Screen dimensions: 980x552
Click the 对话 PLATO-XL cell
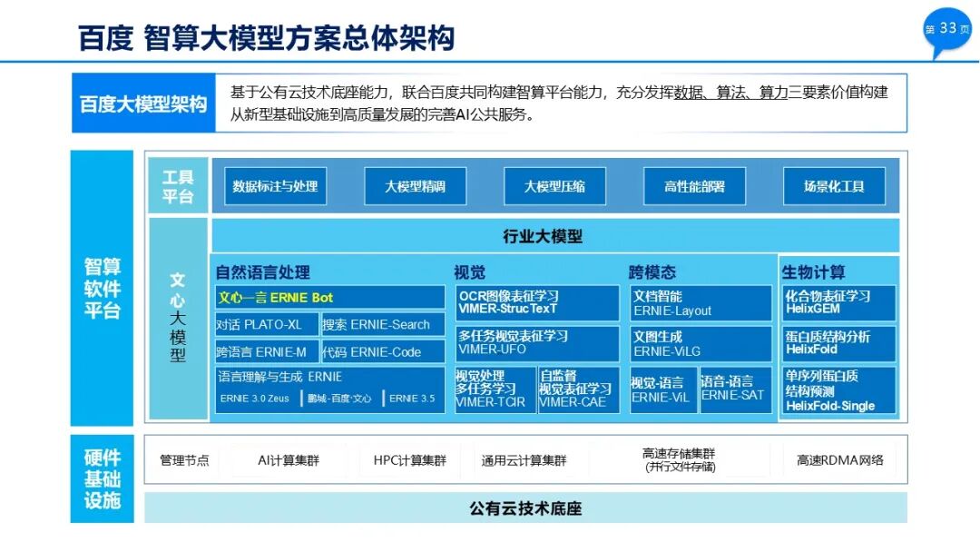click(x=267, y=324)
